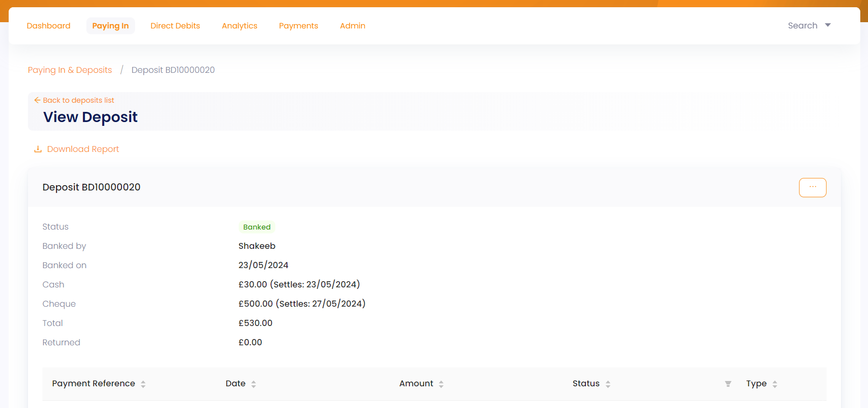This screenshot has height=408, width=868.
Task: Sort by Payment Reference column arrows
Action: pos(143,384)
